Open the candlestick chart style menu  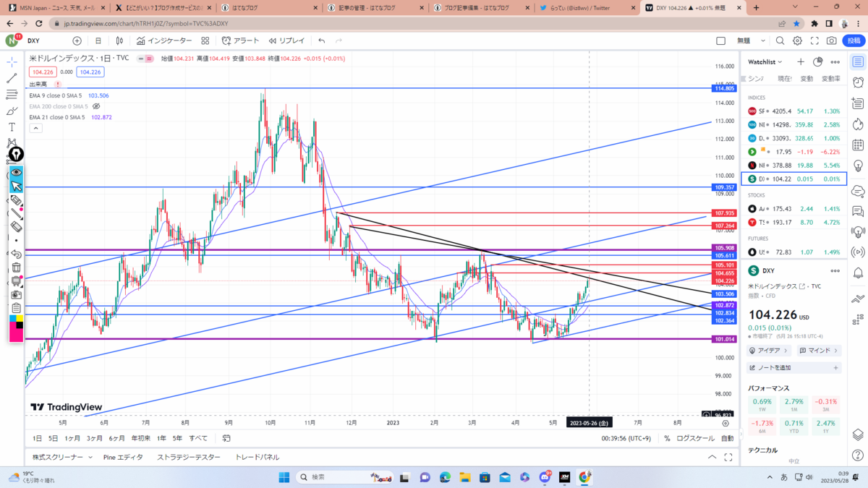[x=119, y=41]
